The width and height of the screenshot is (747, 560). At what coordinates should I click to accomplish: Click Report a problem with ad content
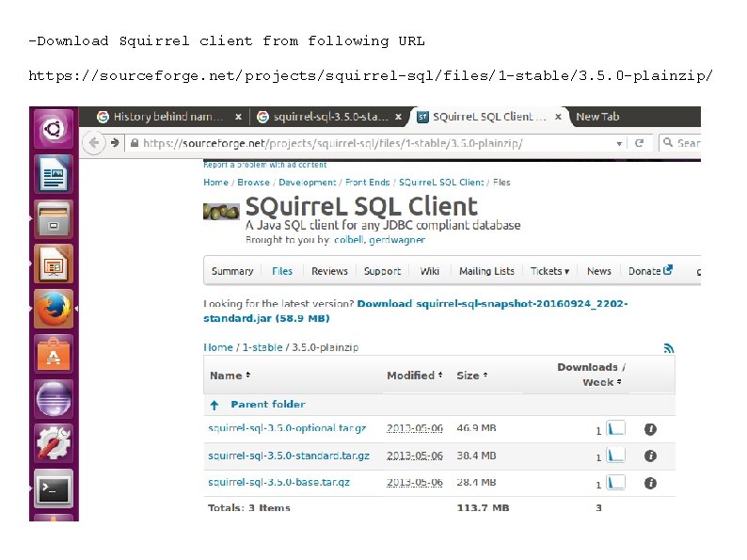pos(265,165)
